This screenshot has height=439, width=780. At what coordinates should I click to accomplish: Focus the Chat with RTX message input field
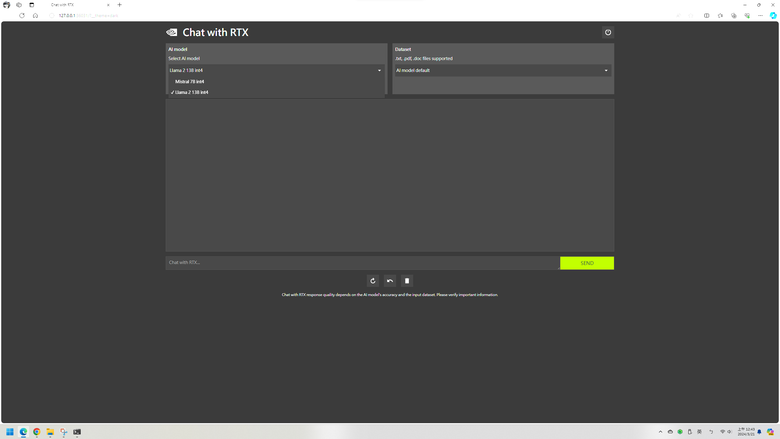coord(362,263)
